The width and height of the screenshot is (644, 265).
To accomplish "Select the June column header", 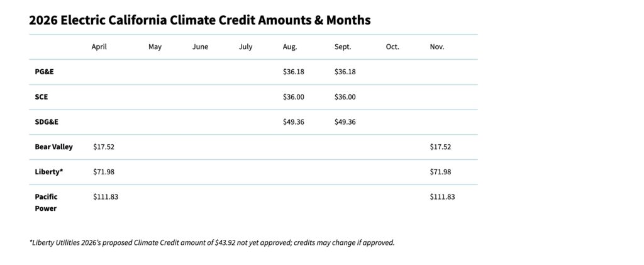I will click(200, 47).
